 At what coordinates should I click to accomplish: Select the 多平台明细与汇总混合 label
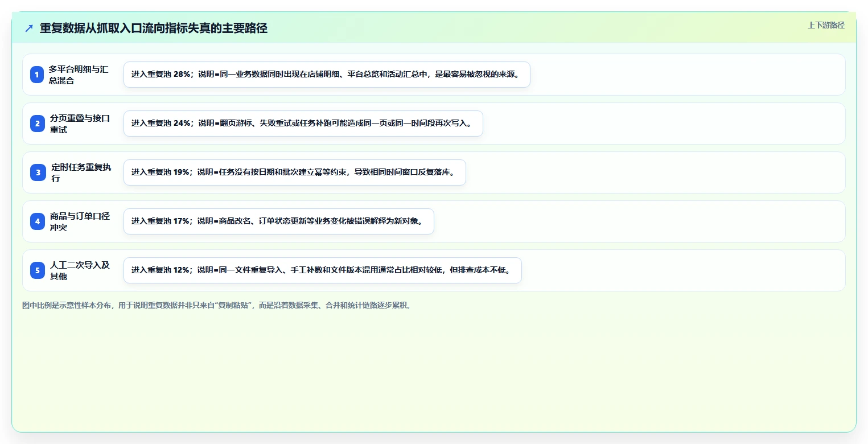[79, 75]
